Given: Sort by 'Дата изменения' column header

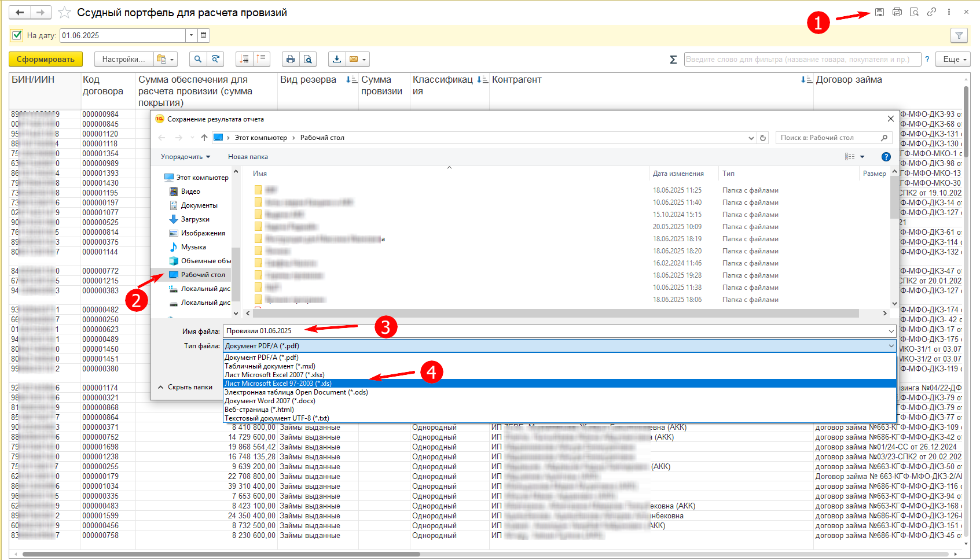Looking at the screenshot, I should coord(678,174).
